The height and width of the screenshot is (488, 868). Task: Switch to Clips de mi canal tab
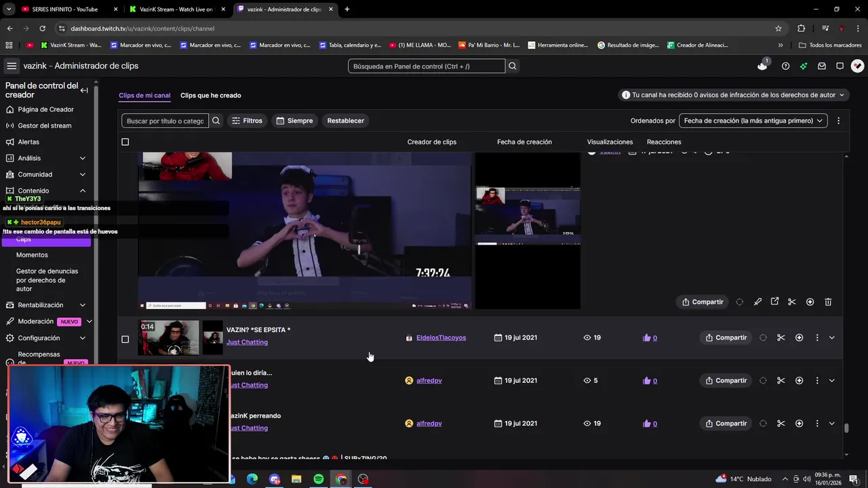tap(144, 96)
